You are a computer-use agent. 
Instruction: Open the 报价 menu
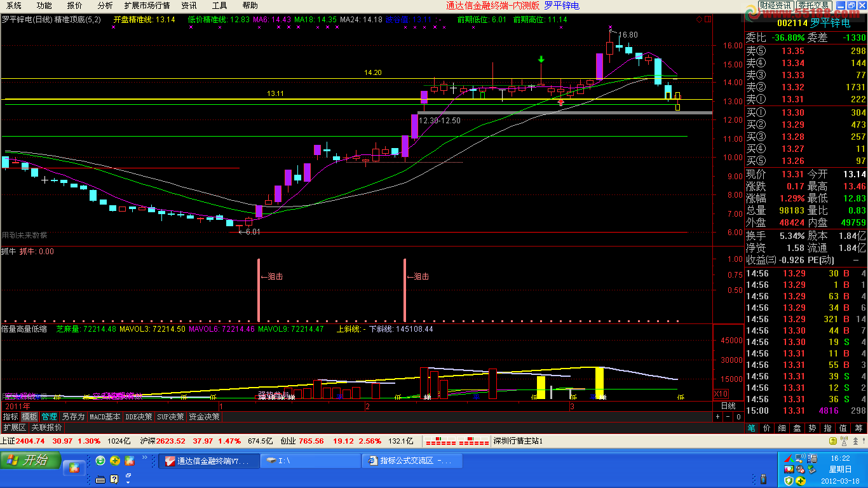[x=74, y=5]
